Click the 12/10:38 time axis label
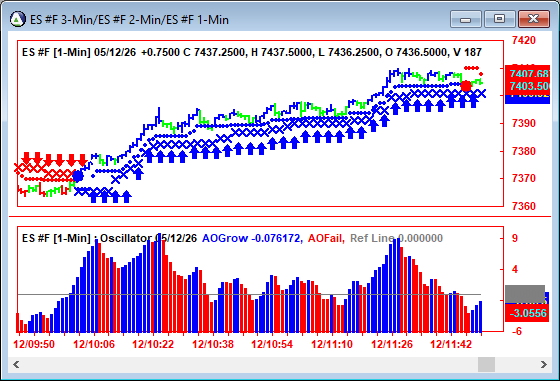 tap(213, 344)
